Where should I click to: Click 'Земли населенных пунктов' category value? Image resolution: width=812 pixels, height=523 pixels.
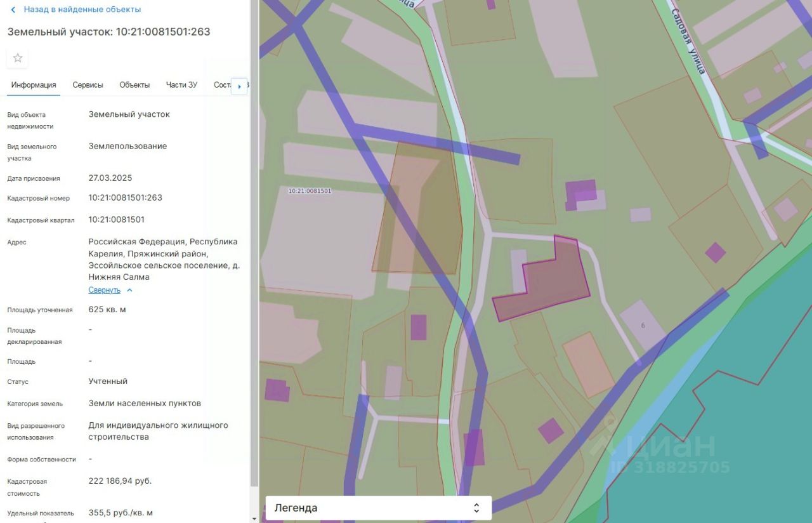point(145,403)
